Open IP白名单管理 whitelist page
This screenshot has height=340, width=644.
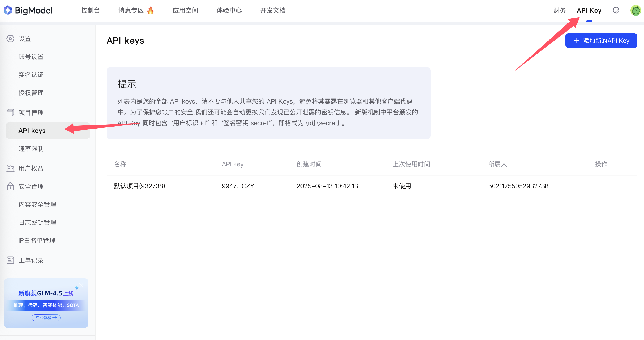point(37,240)
